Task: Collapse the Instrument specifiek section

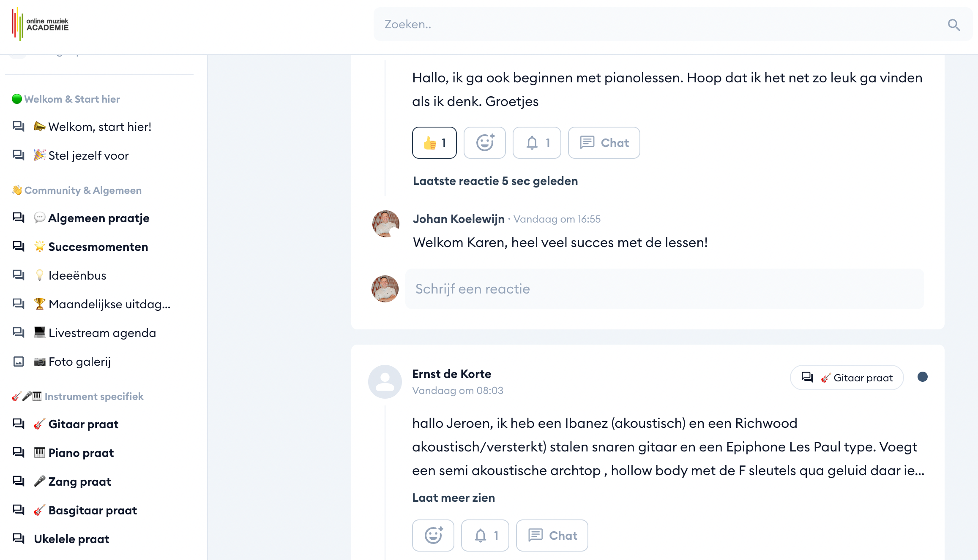Action: 94,397
